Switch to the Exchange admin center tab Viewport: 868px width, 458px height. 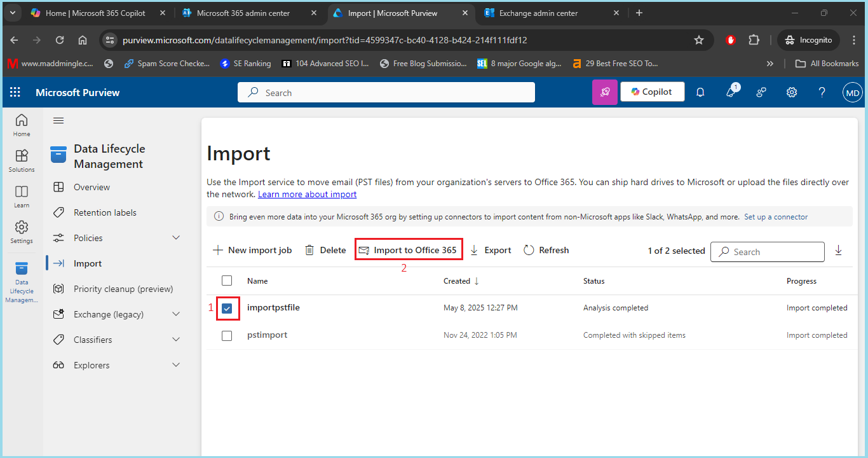(x=546, y=13)
